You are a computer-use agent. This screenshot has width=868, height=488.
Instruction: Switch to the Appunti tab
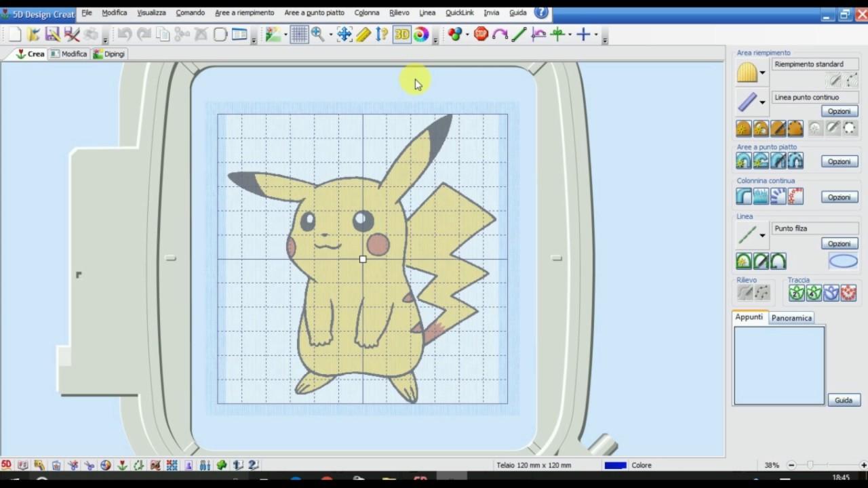point(749,317)
